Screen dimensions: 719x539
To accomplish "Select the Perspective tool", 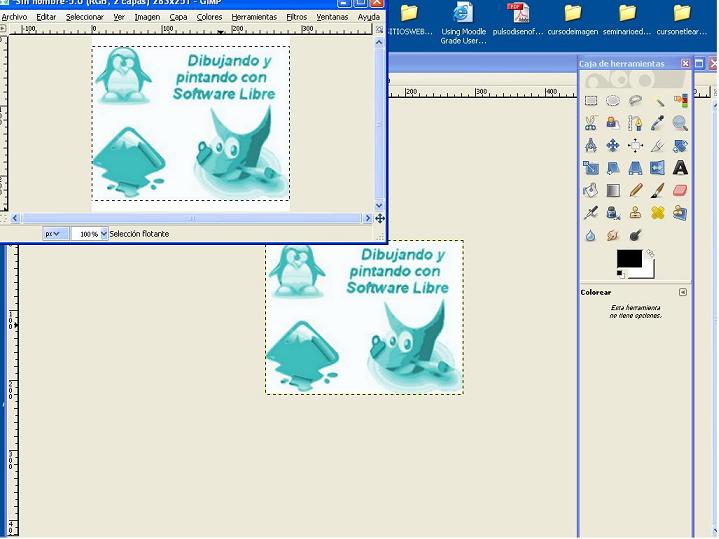I will [x=635, y=168].
